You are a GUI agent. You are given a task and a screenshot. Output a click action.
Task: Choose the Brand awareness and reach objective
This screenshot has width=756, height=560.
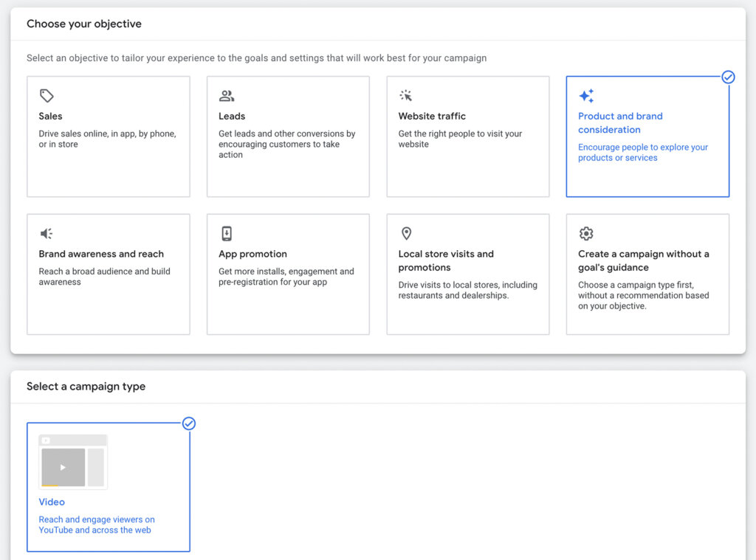click(x=108, y=274)
